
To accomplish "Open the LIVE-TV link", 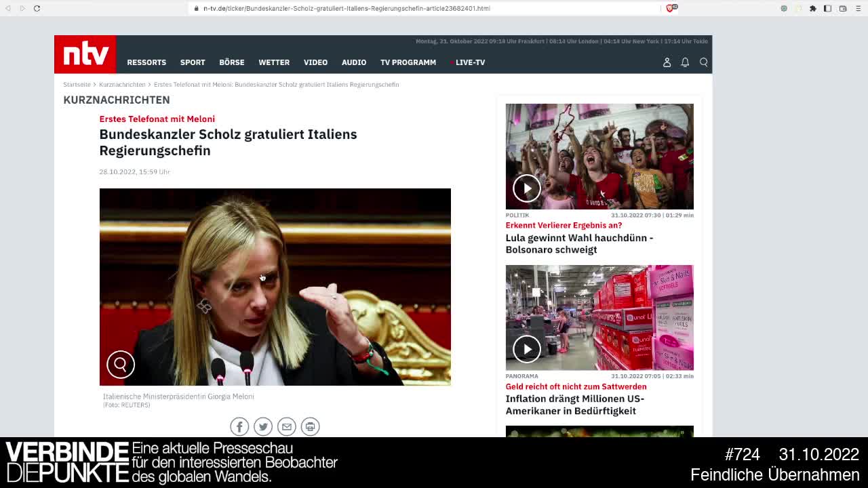I will [470, 62].
